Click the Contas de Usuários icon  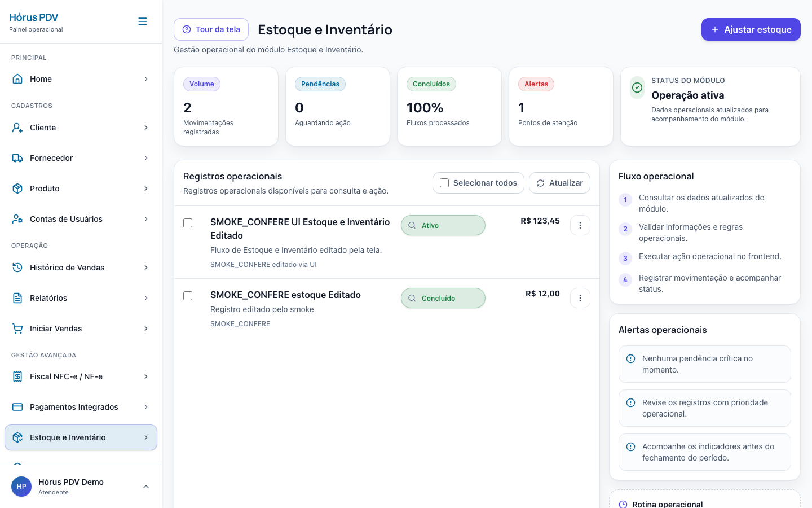[17, 219]
